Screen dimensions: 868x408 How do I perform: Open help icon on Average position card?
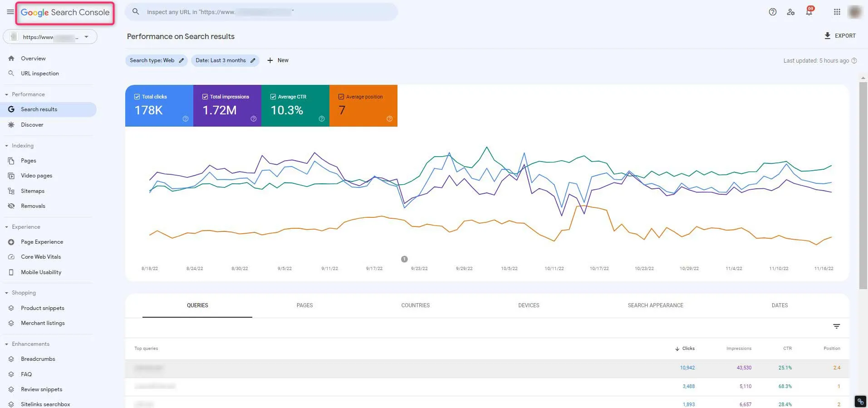389,119
